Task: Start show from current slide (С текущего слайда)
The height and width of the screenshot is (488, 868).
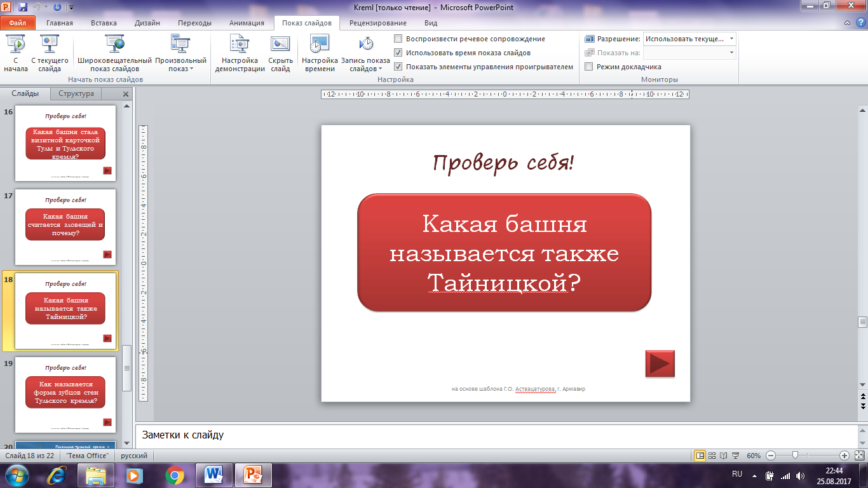Action: coord(50,54)
